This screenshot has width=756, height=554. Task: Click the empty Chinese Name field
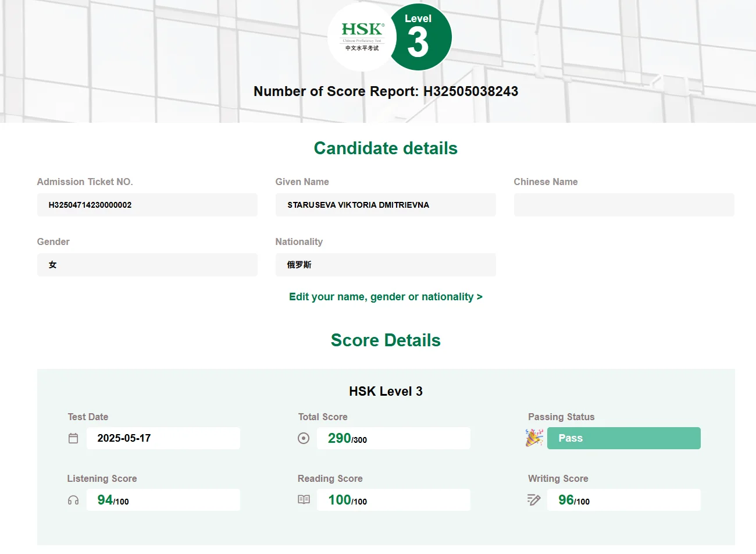click(624, 205)
